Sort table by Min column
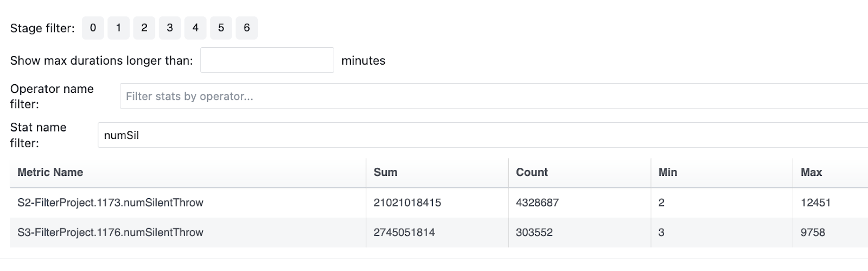 click(667, 173)
